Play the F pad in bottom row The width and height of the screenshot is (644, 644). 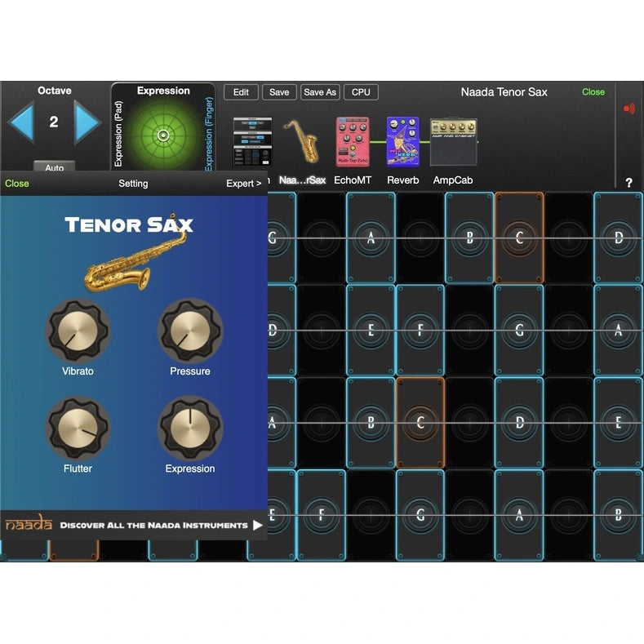pos(321,515)
